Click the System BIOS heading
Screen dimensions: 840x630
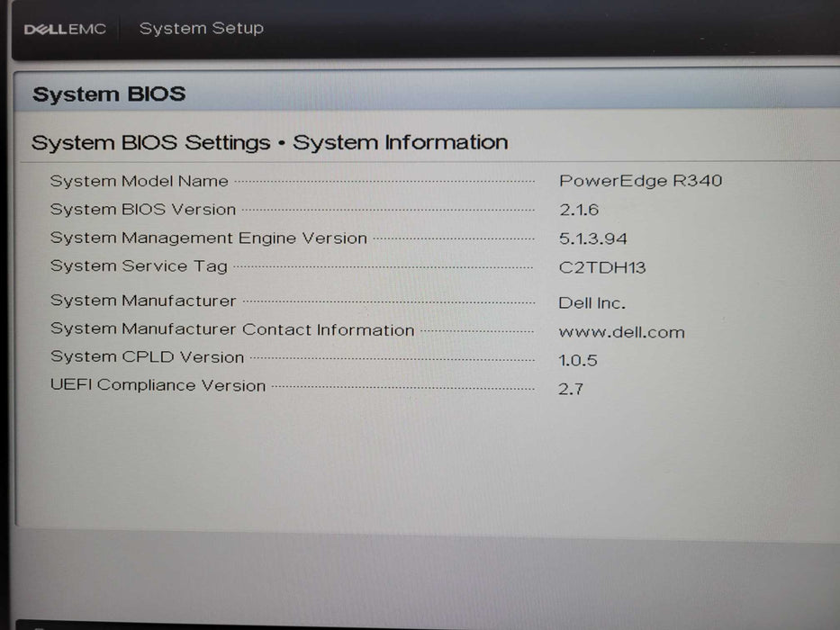pos(109,93)
